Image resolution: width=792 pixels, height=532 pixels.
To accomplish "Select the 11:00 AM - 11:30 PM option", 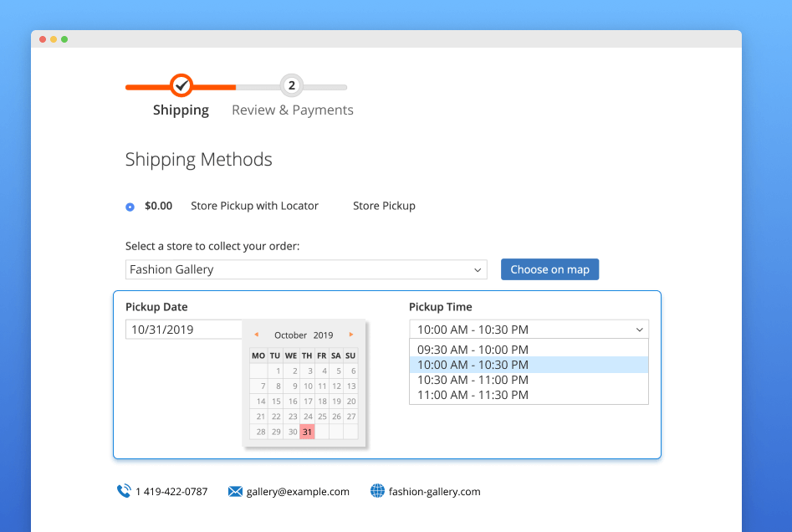I will (473, 395).
